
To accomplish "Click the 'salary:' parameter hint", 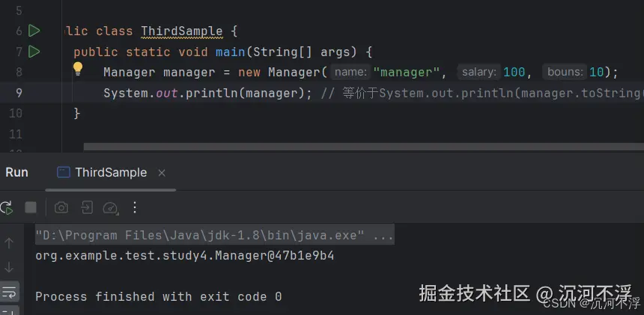I will (x=479, y=72).
